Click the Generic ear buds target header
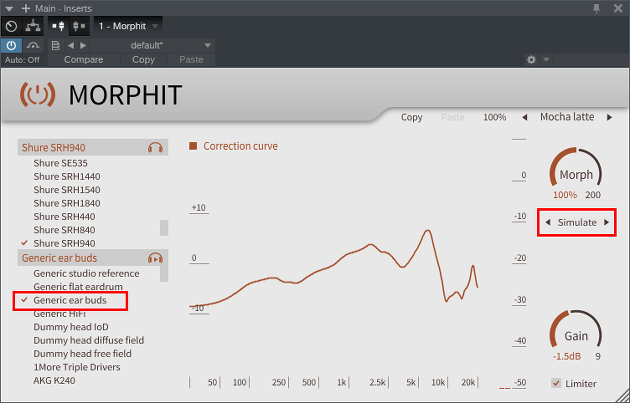630x403 pixels. [x=93, y=258]
